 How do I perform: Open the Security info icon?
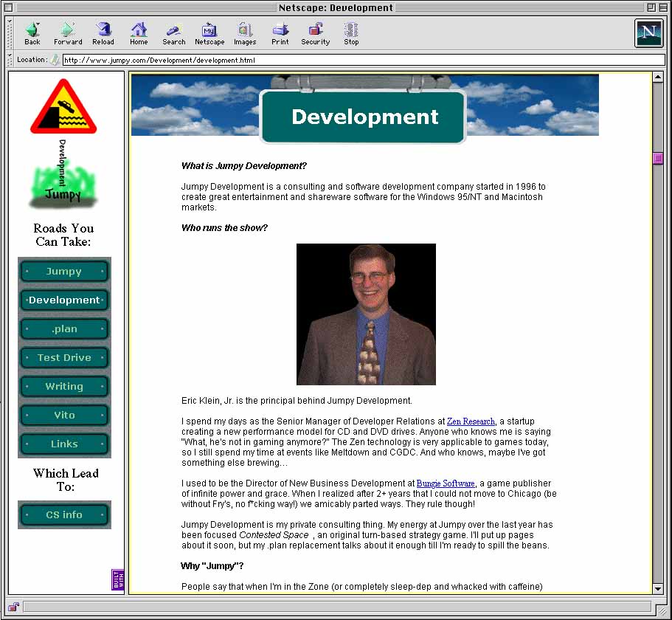pyautogui.click(x=316, y=33)
